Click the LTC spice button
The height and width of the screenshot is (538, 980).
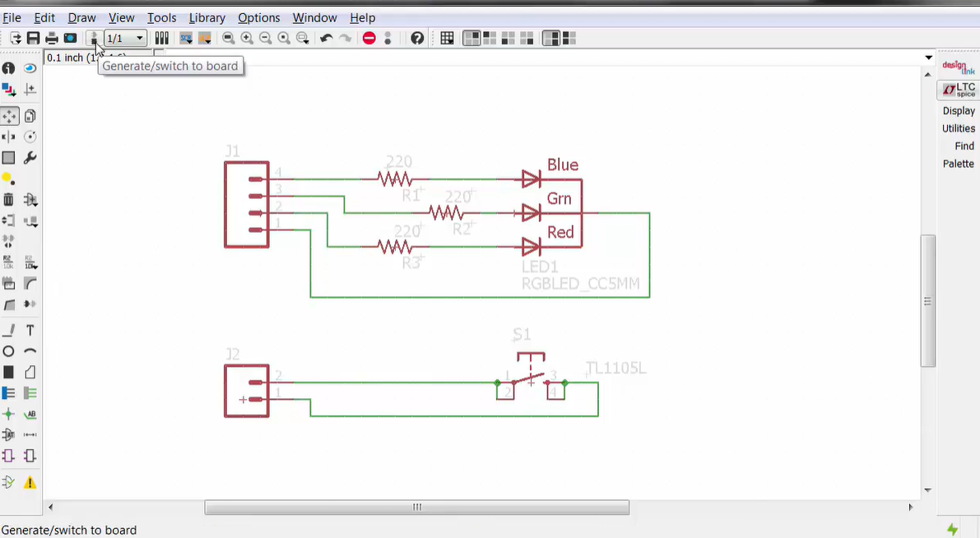point(959,90)
